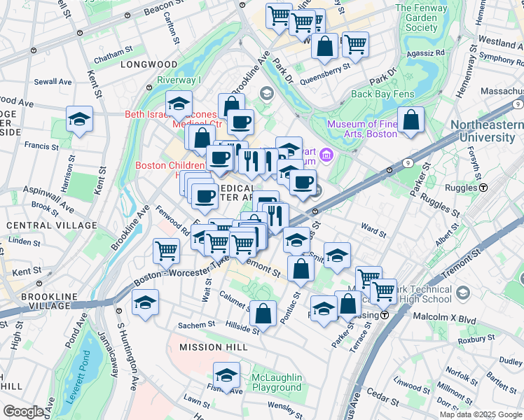Click the shopping cart marker at Roxbury Crossing
The height and width of the screenshot is (420, 524).
384,295
